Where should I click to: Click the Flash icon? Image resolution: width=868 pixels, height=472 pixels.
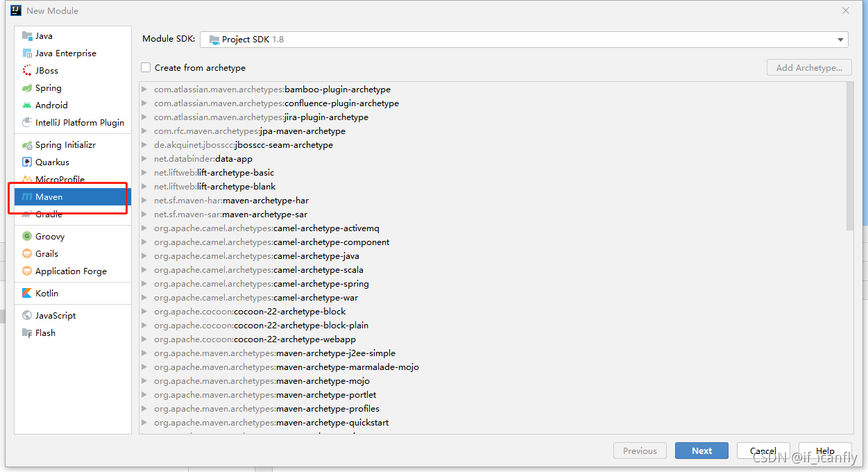(27, 333)
